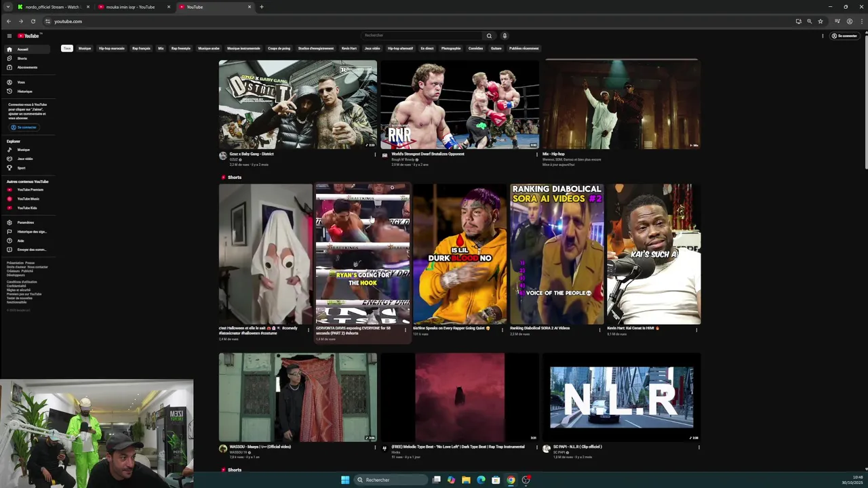This screenshot has width=868, height=488.
Task: Open Musique under Explorer
Action: coord(28,150)
